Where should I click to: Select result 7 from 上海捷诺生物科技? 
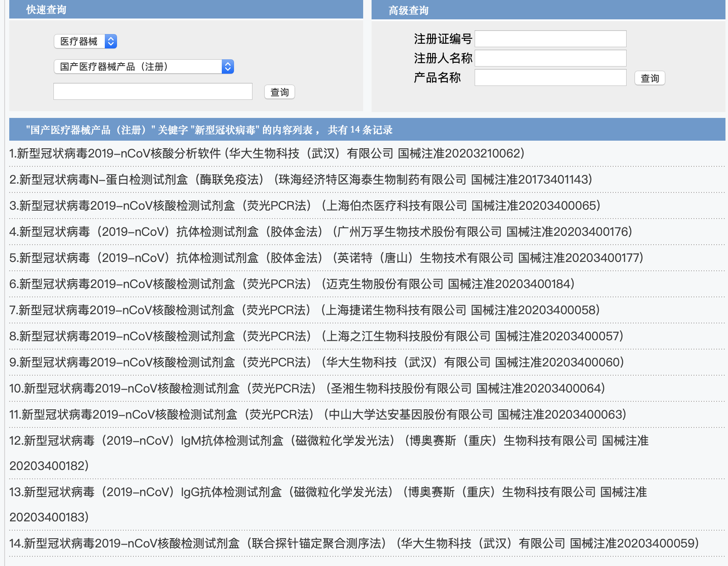click(x=304, y=310)
